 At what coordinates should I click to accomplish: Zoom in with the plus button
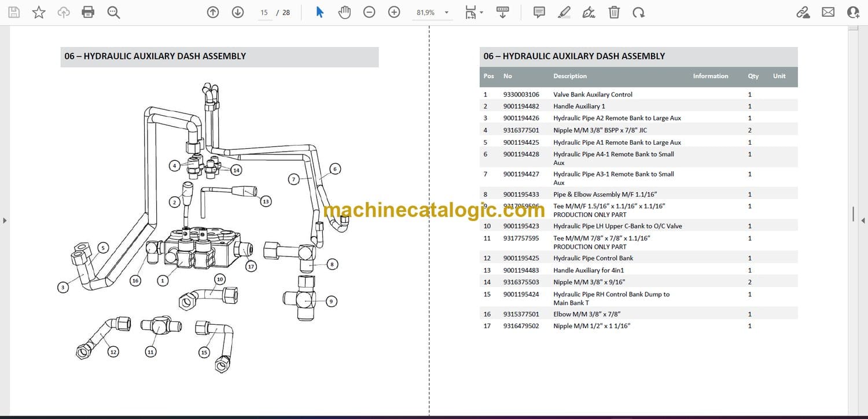pyautogui.click(x=394, y=12)
